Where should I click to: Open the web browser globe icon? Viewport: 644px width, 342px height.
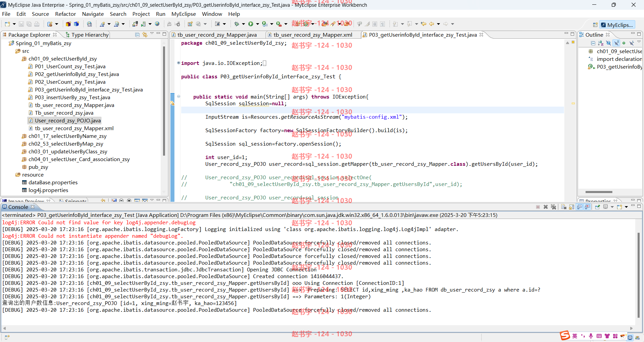click(x=157, y=24)
